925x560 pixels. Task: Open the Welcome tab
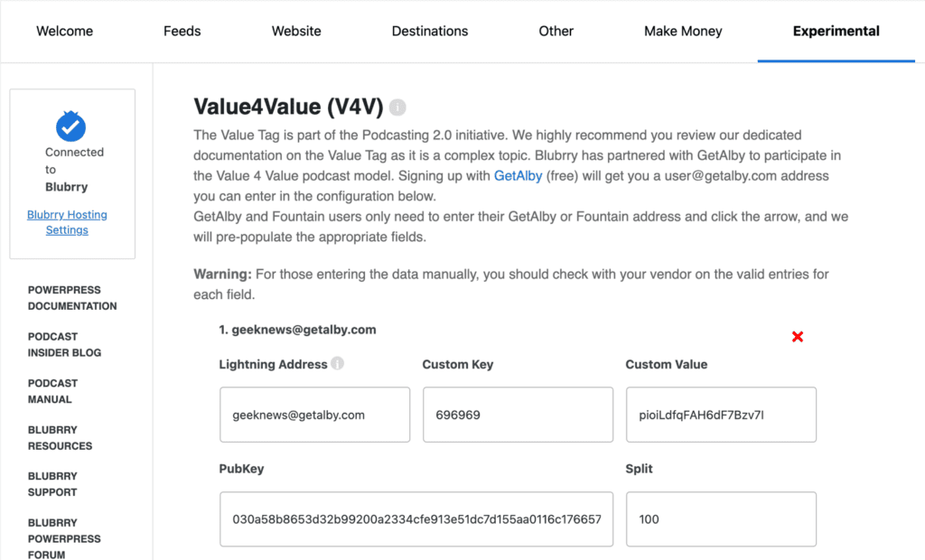click(64, 32)
